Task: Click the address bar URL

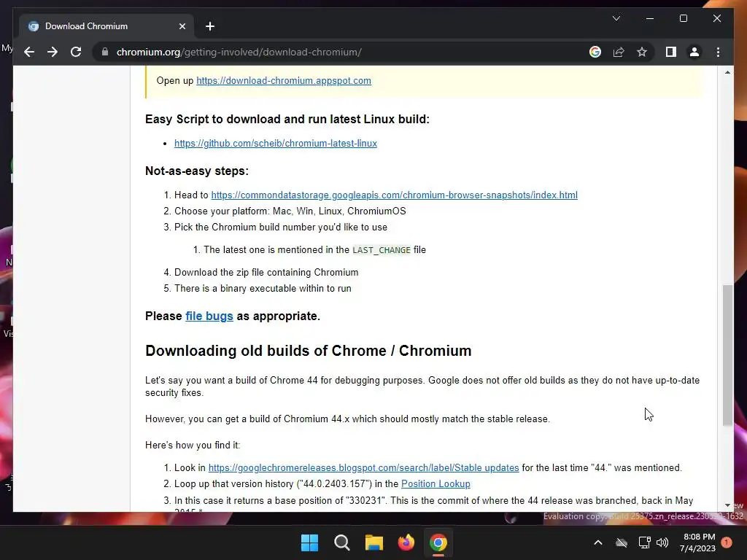Action: tap(239, 52)
